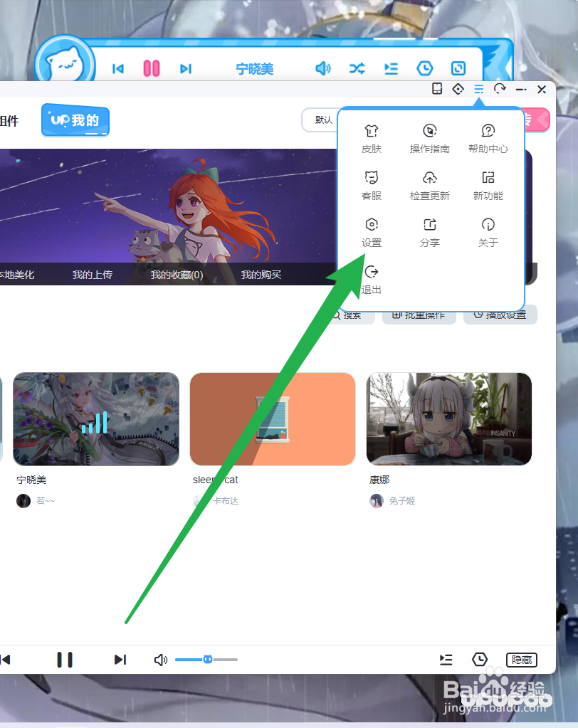Screen dimensions: 578x728
Task: Open 皮肤 skin option in the menu
Action: click(372, 138)
